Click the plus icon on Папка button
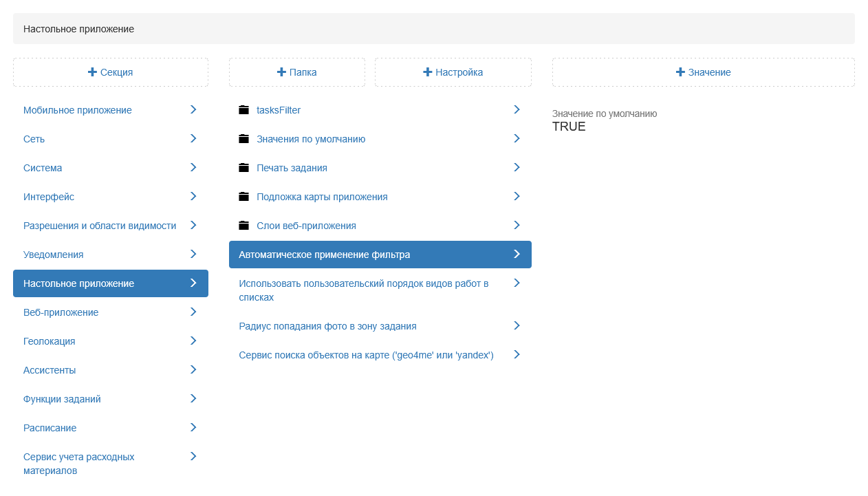Image resolution: width=868 pixels, height=496 pixels. tap(281, 72)
